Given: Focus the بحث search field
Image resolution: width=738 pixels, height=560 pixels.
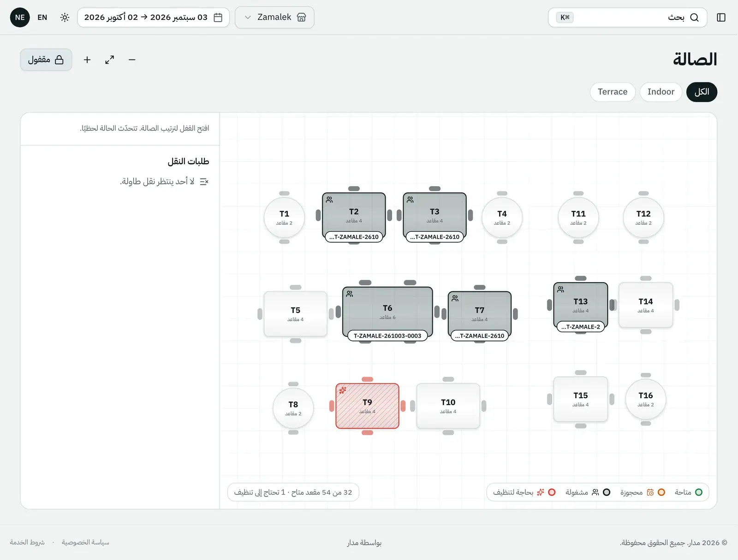Looking at the screenshot, I should (628, 18).
